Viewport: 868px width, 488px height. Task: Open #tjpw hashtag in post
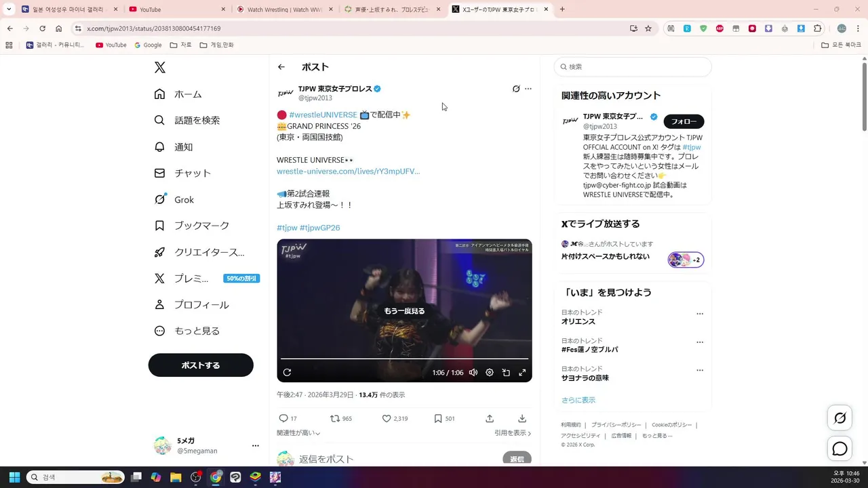[x=287, y=228]
